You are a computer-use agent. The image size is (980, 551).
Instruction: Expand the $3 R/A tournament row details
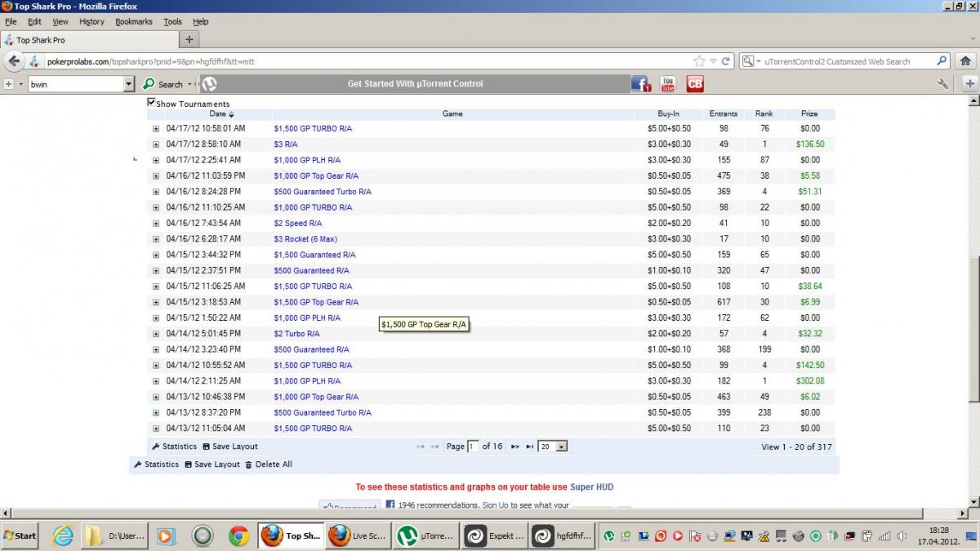tap(155, 144)
